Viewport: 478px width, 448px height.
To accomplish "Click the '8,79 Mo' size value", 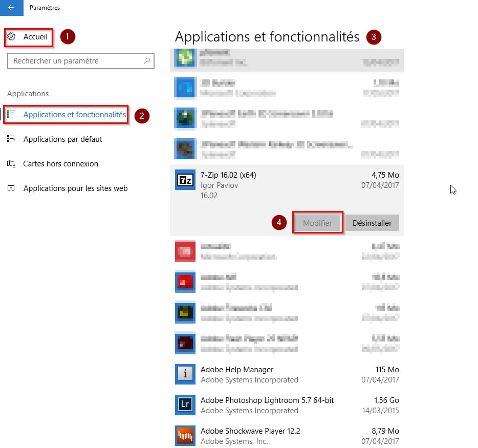I will 385,431.
